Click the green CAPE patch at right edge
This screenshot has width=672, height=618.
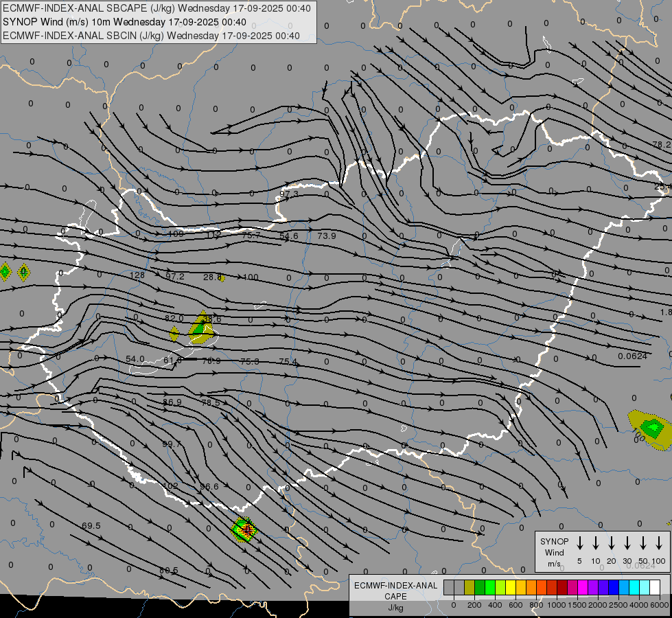click(650, 429)
